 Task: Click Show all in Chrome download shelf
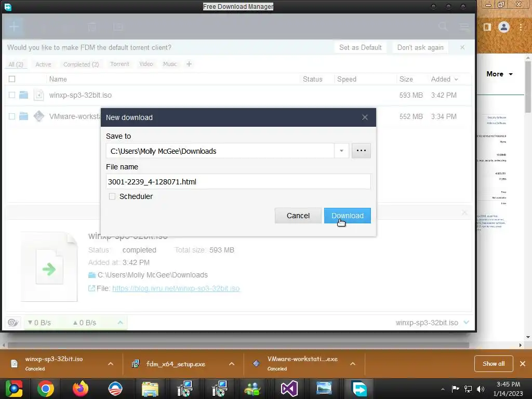(x=494, y=364)
